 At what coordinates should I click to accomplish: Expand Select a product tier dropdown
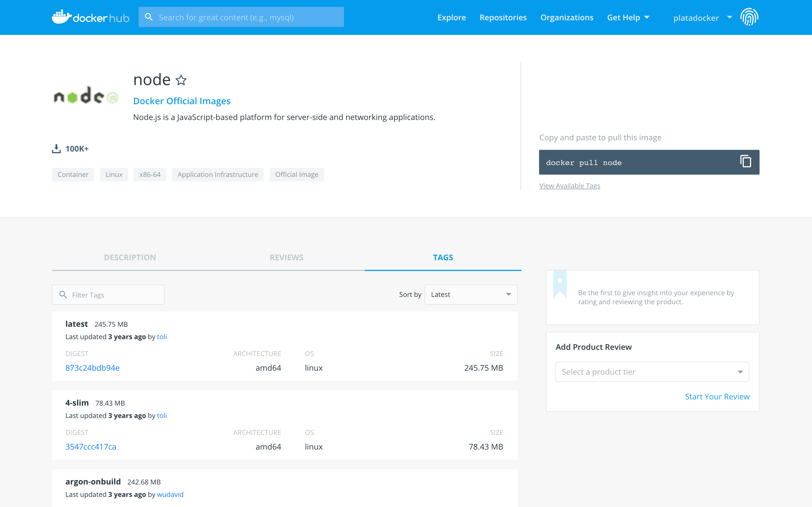[652, 372]
